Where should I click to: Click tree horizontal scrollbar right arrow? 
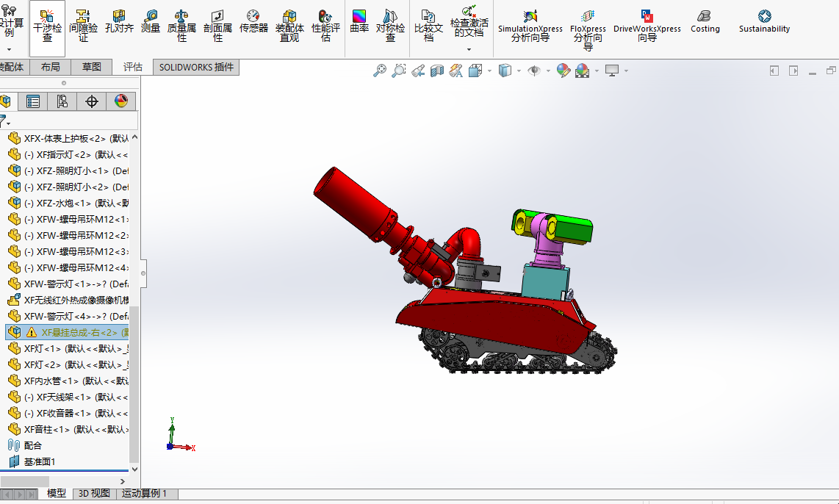(x=123, y=481)
